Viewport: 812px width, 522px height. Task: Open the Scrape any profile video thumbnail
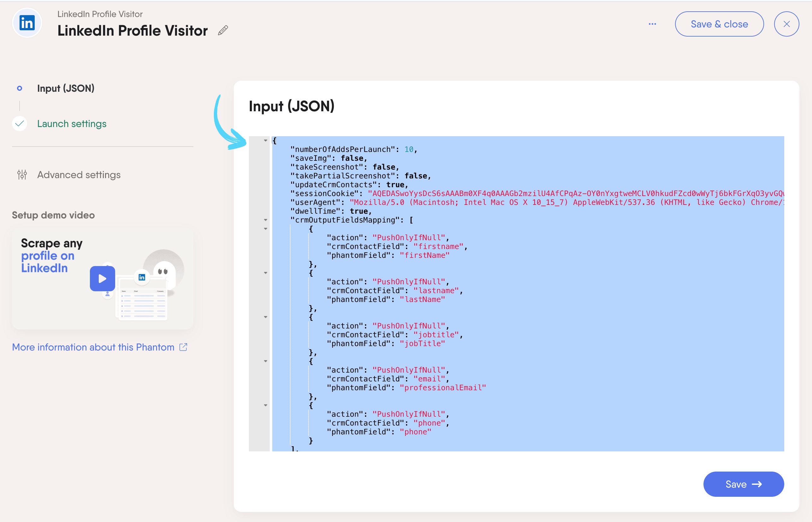[103, 278]
